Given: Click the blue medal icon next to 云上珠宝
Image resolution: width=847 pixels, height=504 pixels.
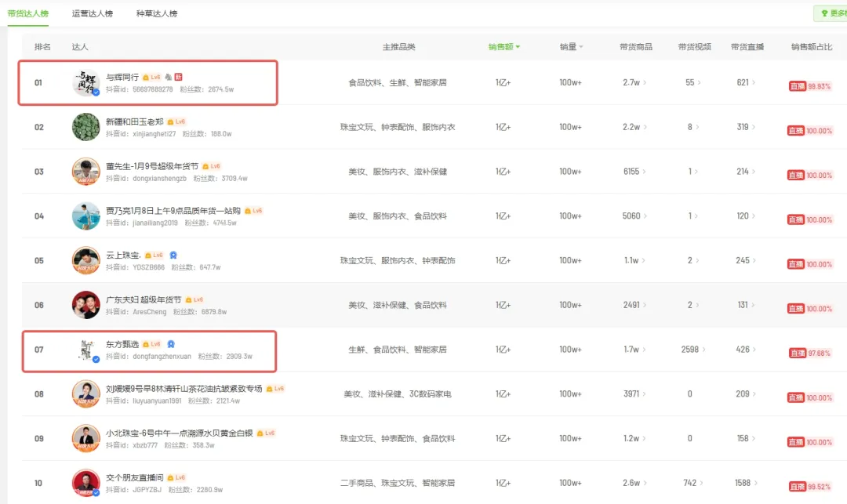Looking at the screenshot, I should (x=173, y=256).
